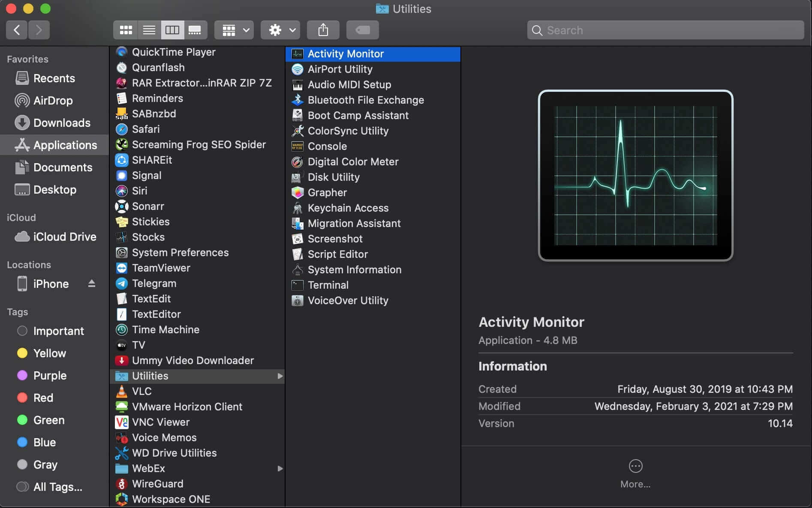Select the WireGuard icon
The height and width of the screenshot is (508, 812).
pos(122,484)
